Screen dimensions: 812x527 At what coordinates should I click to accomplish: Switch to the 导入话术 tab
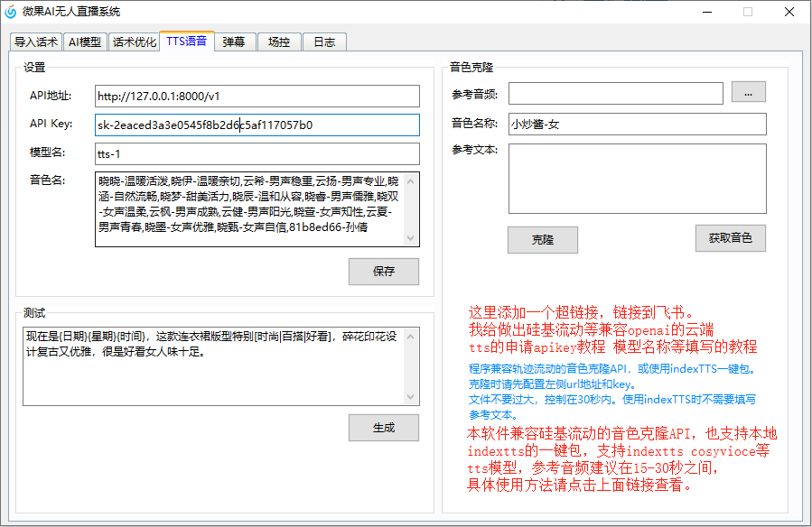coord(36,42)
